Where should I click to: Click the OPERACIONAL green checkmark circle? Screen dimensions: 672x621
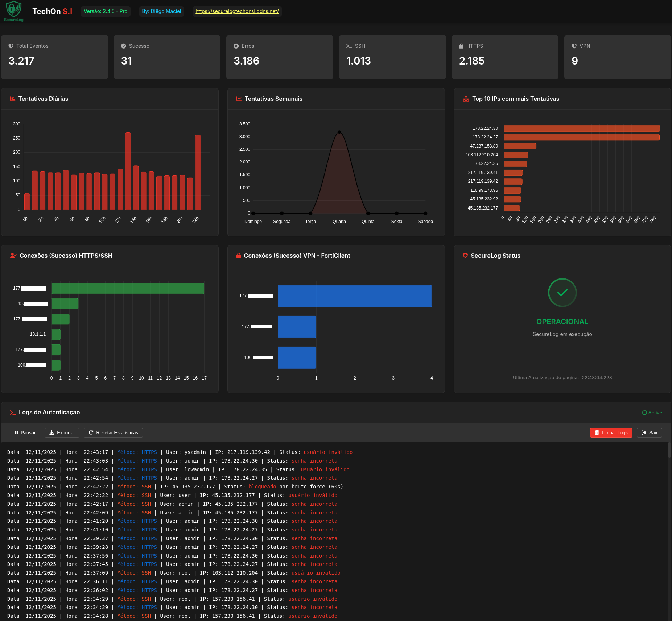point(562,293)
